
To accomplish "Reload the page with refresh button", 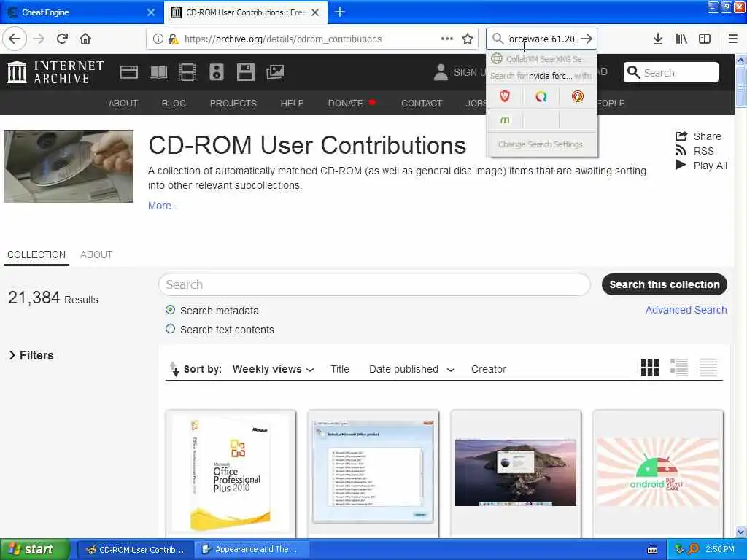I will 62,39.
